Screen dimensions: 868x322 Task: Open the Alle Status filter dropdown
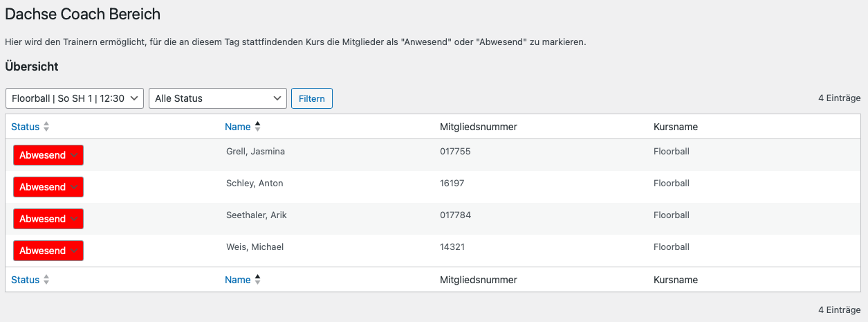click(x=217, y=98)
